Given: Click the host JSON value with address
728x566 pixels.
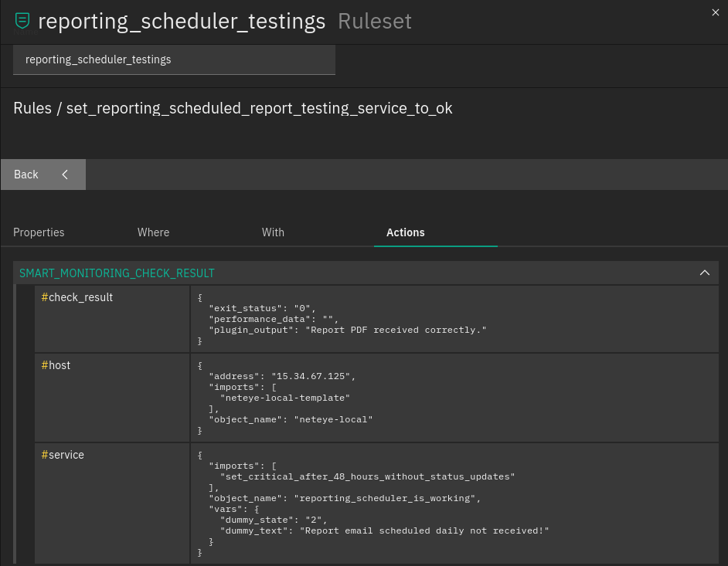Looking at the screenshot, I should [454, 398].
